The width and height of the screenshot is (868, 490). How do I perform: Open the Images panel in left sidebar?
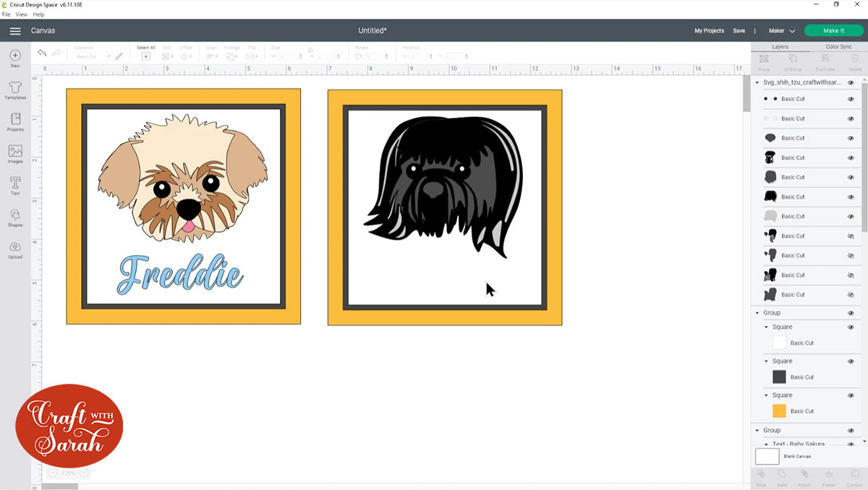click(x=14, y=154)
